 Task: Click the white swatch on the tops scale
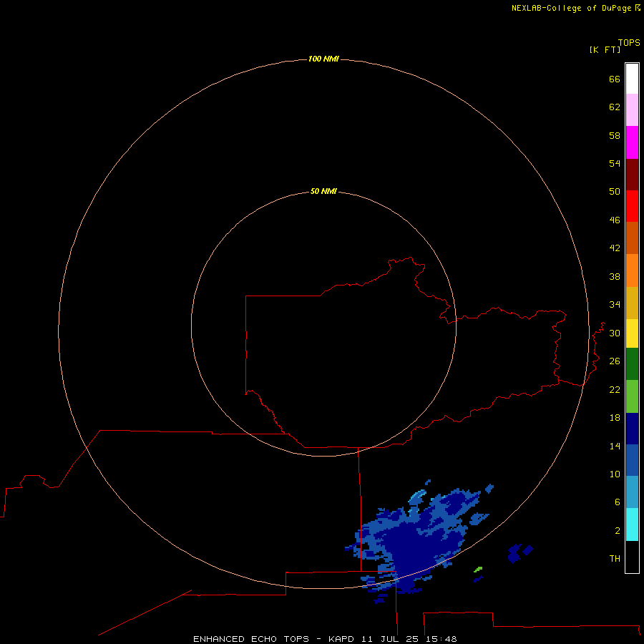tap(632, 79)
